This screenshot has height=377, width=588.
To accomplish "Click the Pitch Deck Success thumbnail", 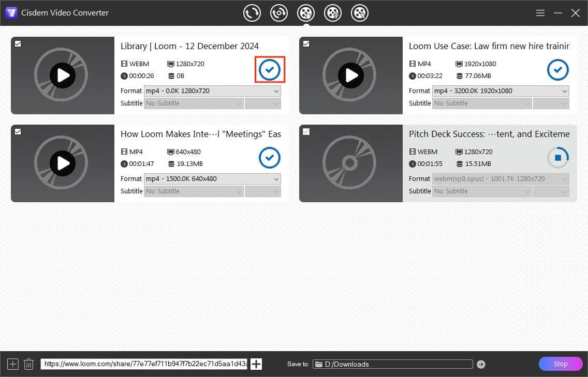I will click(x=350, y=163).
